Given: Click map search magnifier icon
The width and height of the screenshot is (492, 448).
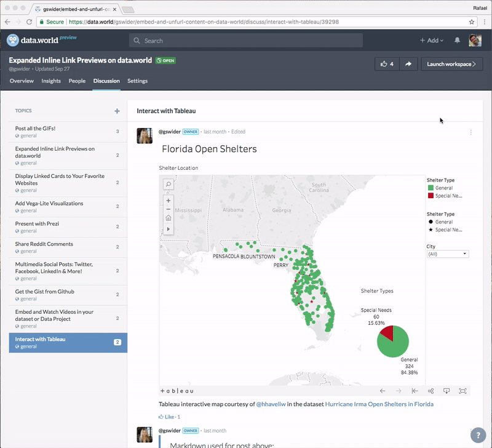Looking at the screenshot, I should tap(168, 184).
